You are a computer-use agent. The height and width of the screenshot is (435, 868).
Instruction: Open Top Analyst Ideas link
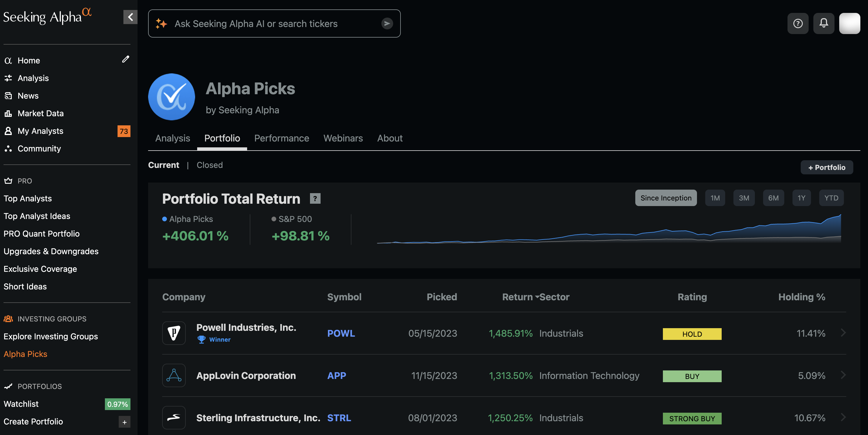tap(37, 216)
